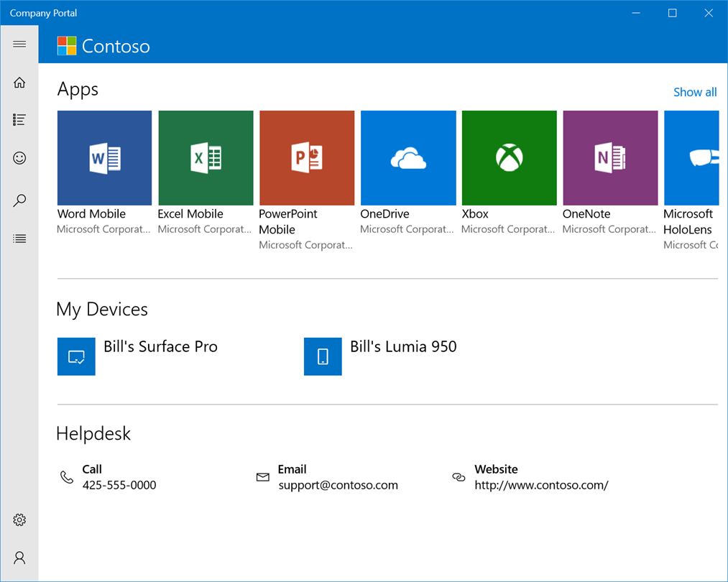Click the helpdesk website link icon

pos(459,476)
